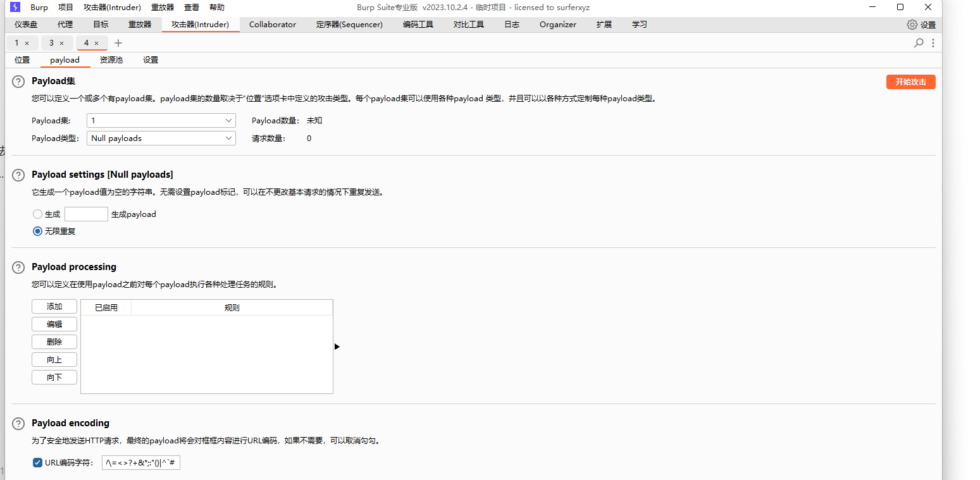This screenshot has width=980, height=480.
Task: Add a new Intruder tab with plus icon
Action: (118, 43)
